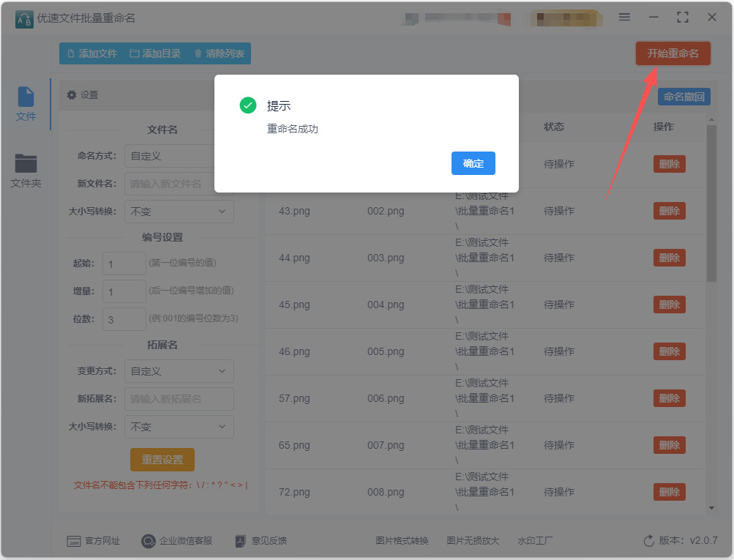Click the 设置 gear icon
Screen dimensions: 734x560
(x=72, y=94)
